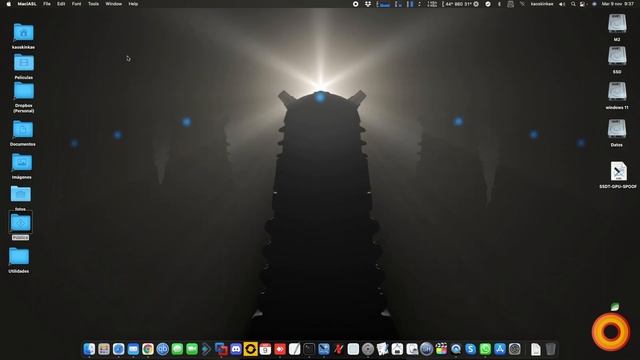
Task: Launch FaceTime from the Dock
Action: 192,349
